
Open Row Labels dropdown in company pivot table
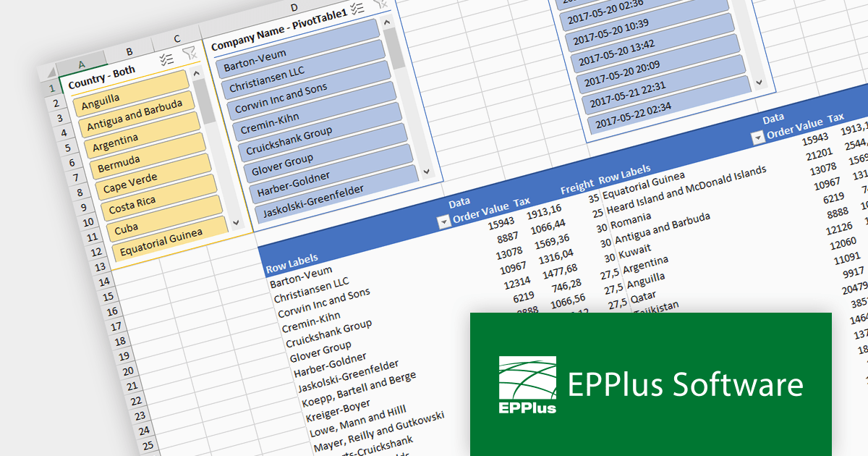tap(444, 222)
